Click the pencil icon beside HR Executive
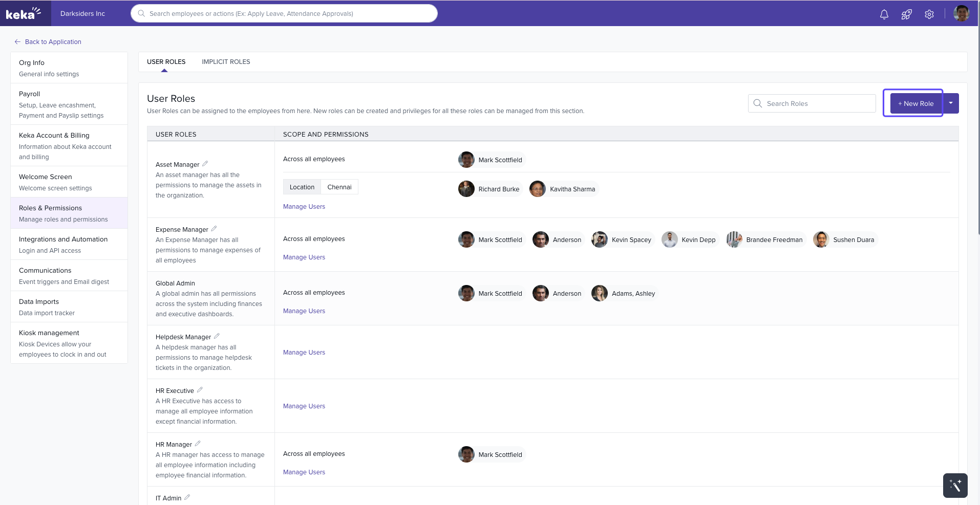The width and height of the screenshot is (980, 505). (x=200, y=390)
